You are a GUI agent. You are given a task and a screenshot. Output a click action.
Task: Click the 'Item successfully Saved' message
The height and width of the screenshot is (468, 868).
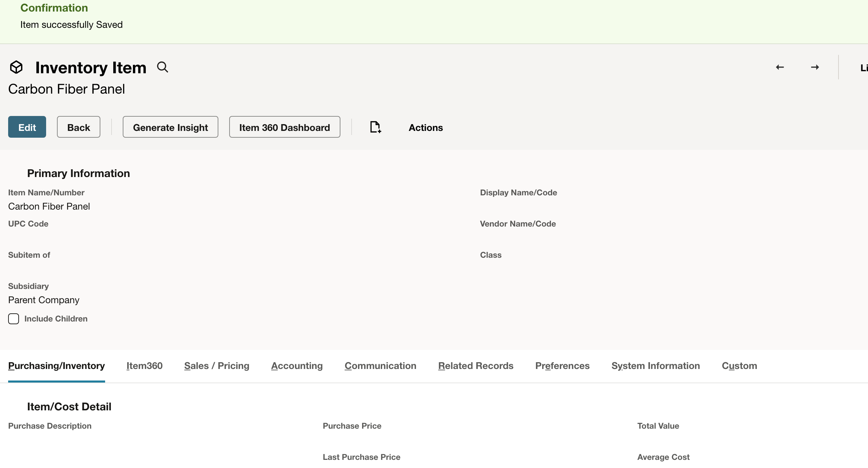(72, 25)
